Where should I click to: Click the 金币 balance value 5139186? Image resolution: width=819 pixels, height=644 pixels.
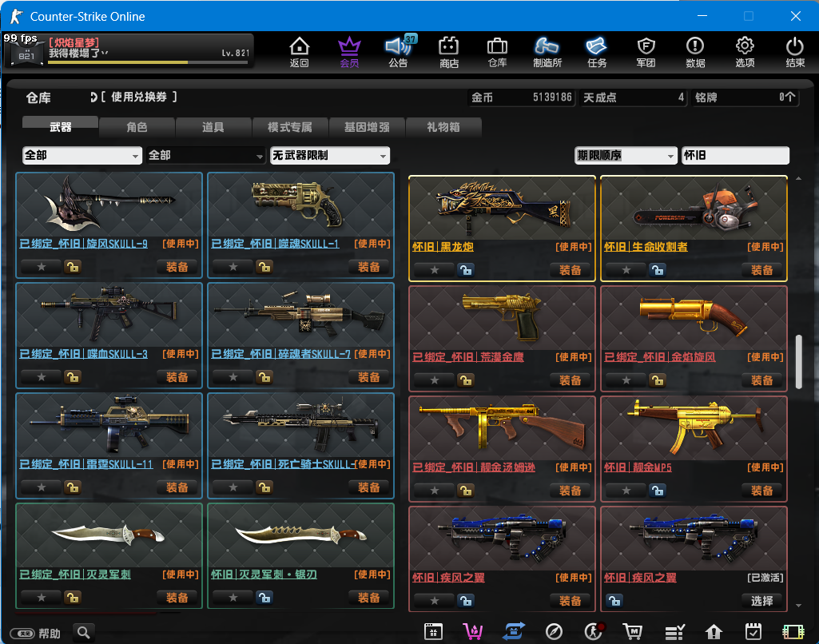pyautogui.click(x=552, y=97)
